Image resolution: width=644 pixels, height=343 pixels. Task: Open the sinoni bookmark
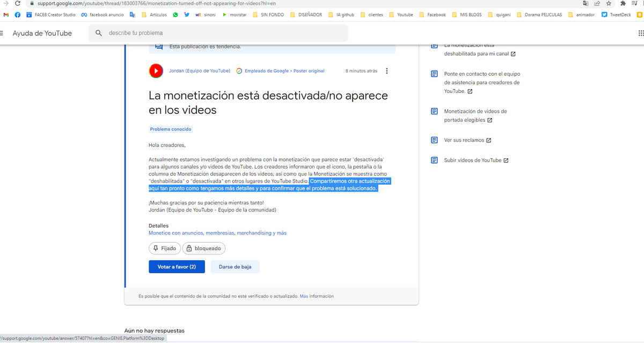coord(206,14)
